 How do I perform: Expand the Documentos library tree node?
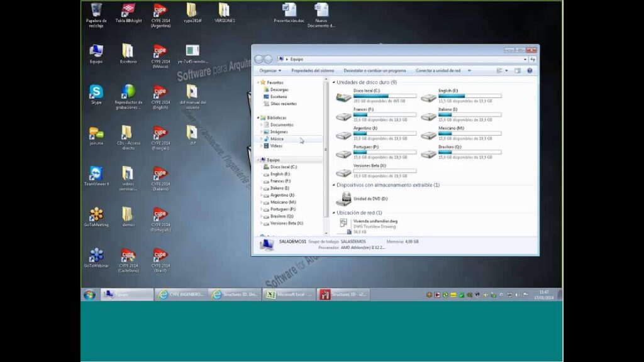[262, 124]
